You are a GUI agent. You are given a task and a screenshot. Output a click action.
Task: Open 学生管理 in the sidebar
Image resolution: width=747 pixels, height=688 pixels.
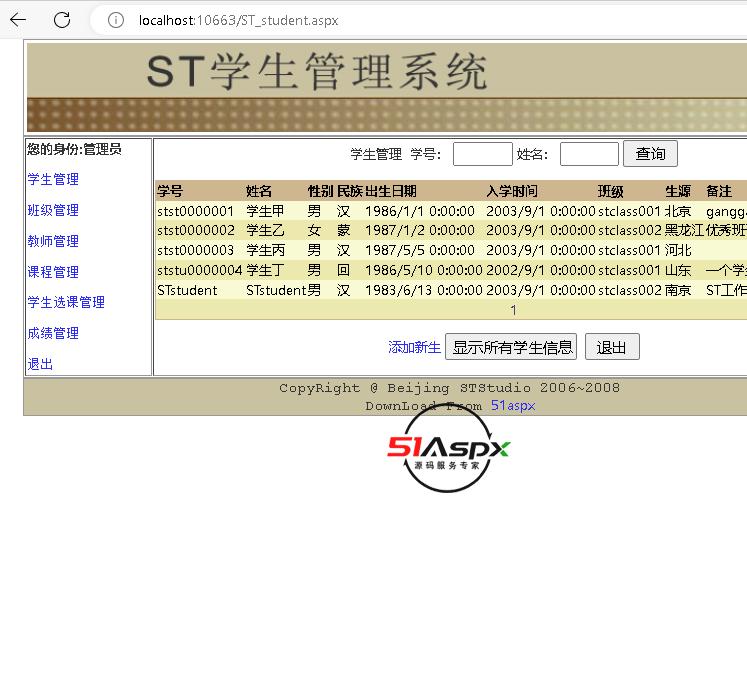click(53, 180)
